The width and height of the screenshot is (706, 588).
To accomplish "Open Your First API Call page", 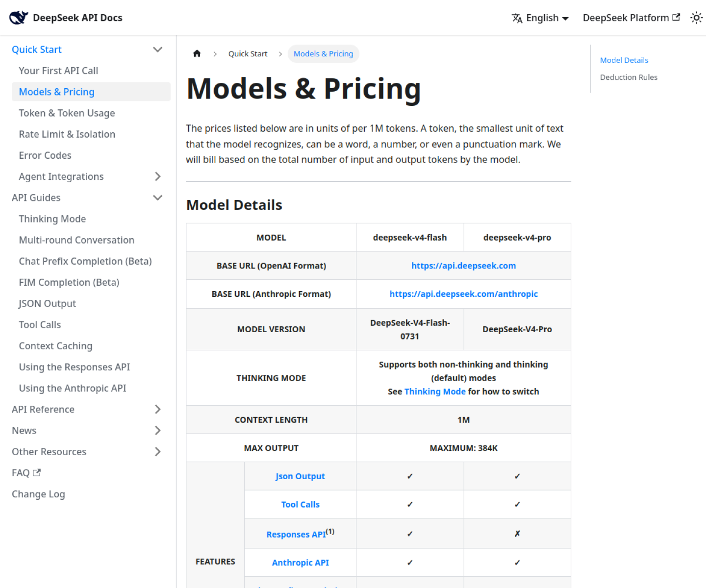I will point(58,71).
